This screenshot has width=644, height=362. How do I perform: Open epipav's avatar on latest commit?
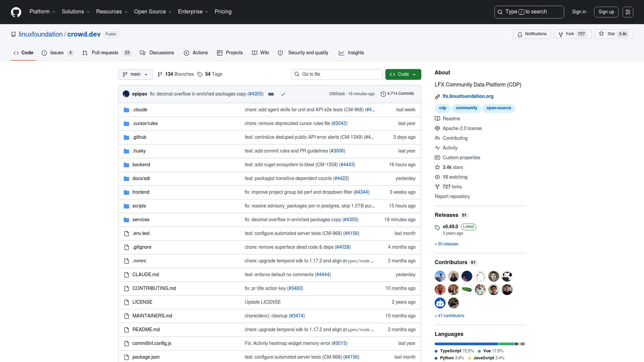[x=126, y=94]
